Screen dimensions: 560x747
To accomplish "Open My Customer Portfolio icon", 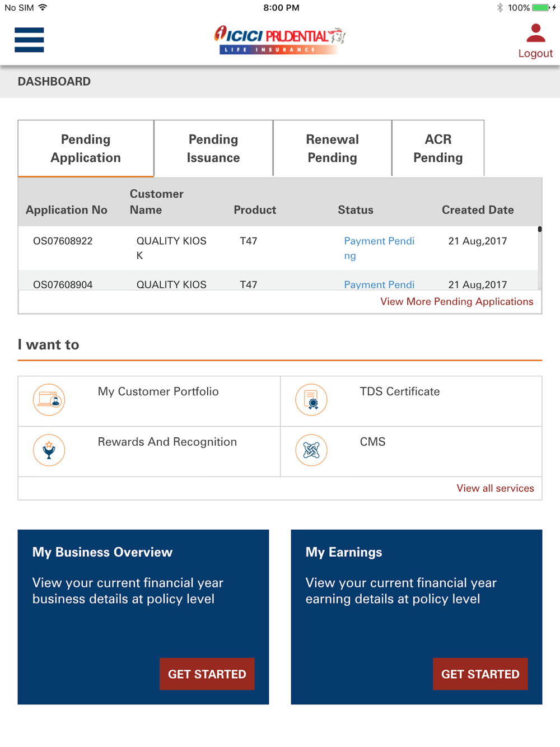I will point(49,400).
